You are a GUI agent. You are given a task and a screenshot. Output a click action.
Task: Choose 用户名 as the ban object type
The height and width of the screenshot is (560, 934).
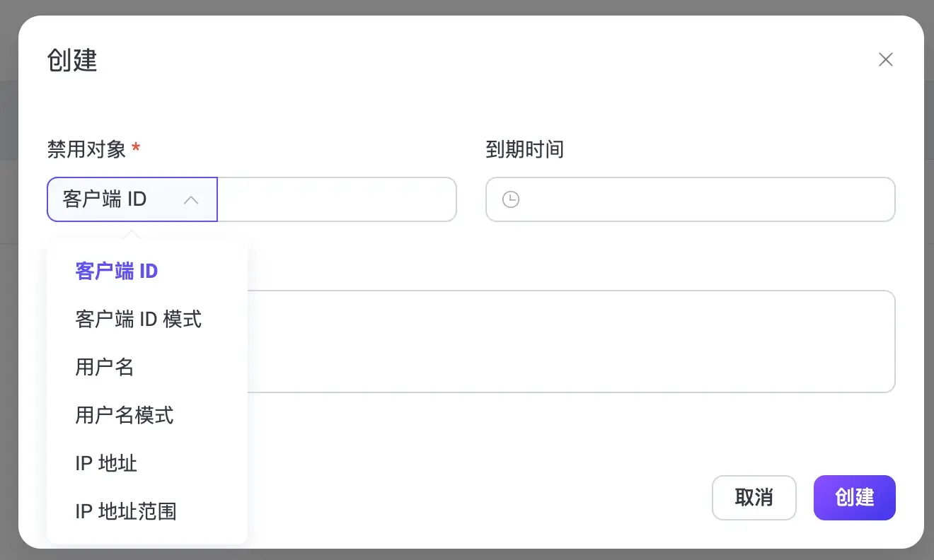point(103,367)
